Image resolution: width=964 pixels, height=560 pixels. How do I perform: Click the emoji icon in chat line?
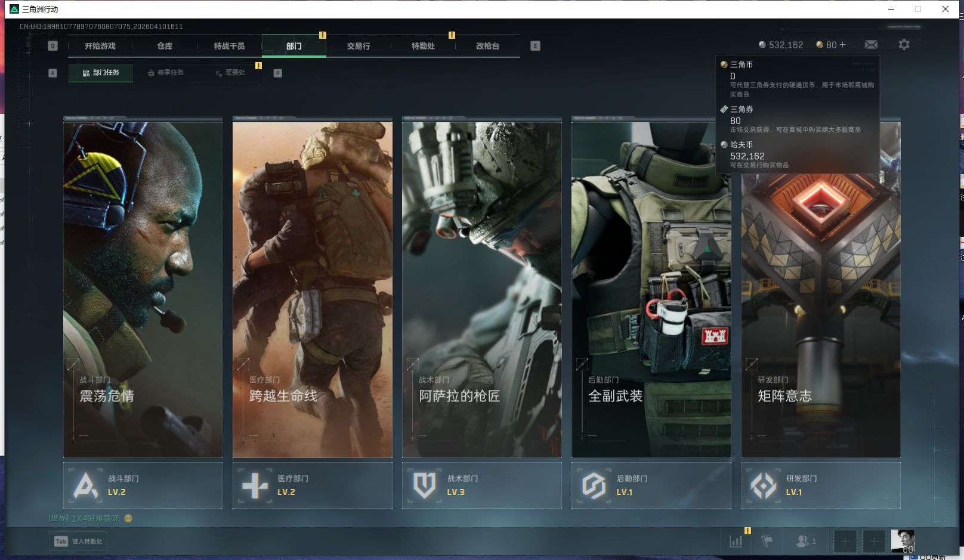pos(128,518)
